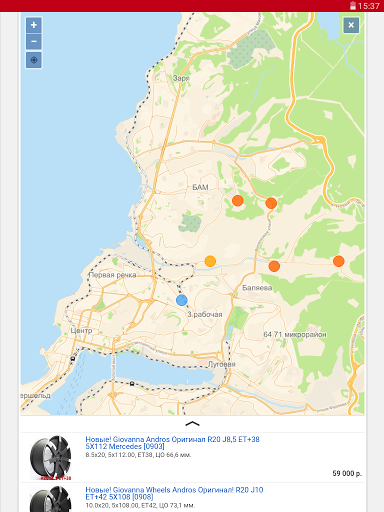
Task: Select the far-right orange map marker
Action: 339,261
